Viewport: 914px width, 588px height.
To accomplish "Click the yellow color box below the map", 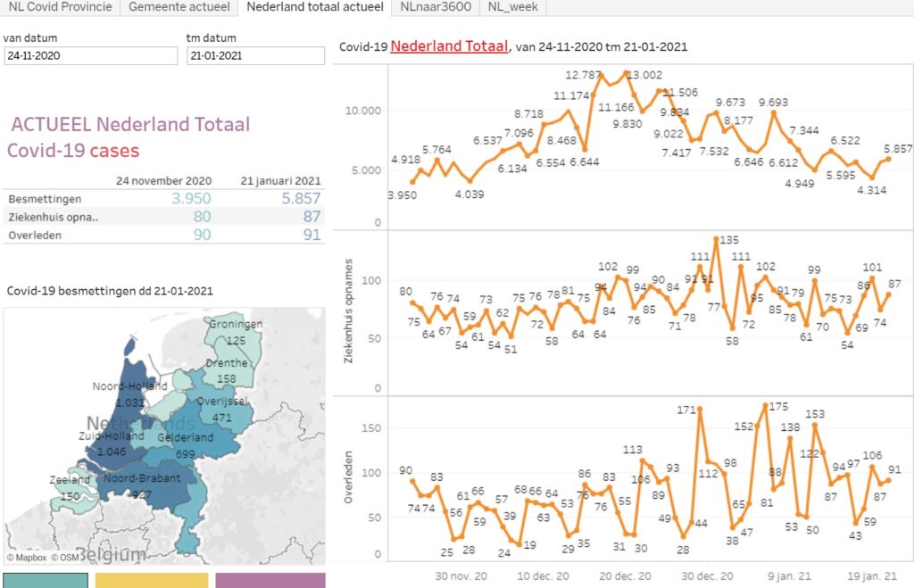I will coord(151,580).
